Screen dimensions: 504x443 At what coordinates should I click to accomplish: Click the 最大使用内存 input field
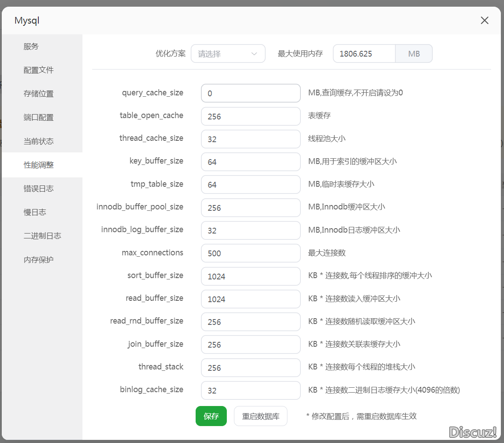point(364,54)
